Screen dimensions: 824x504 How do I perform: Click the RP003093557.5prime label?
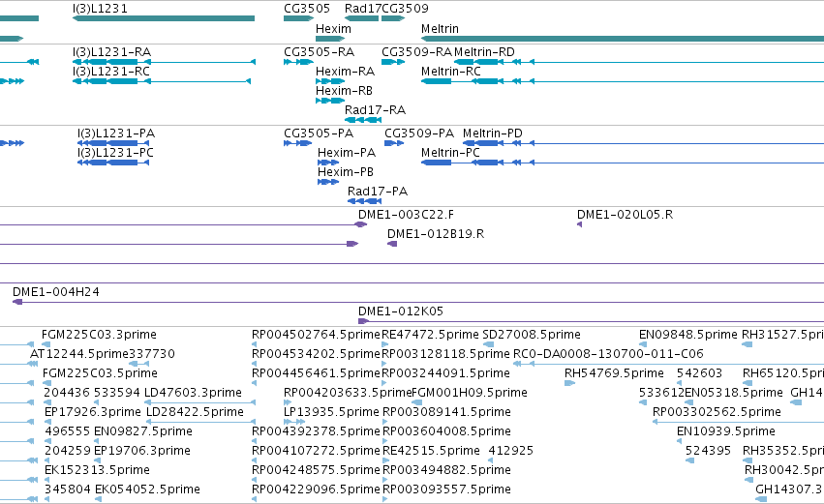tap(446, 489)
